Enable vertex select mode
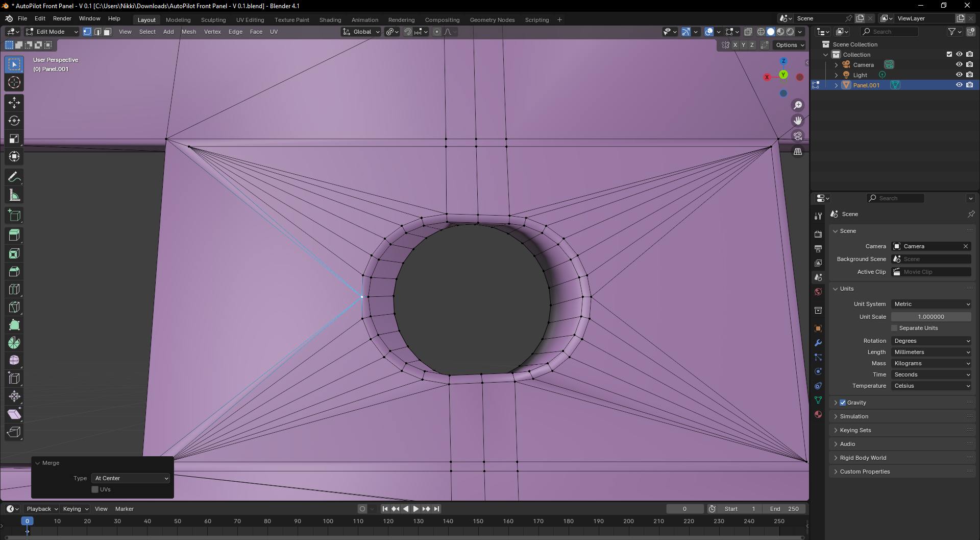980x540 pixels. tap(87, 32)
